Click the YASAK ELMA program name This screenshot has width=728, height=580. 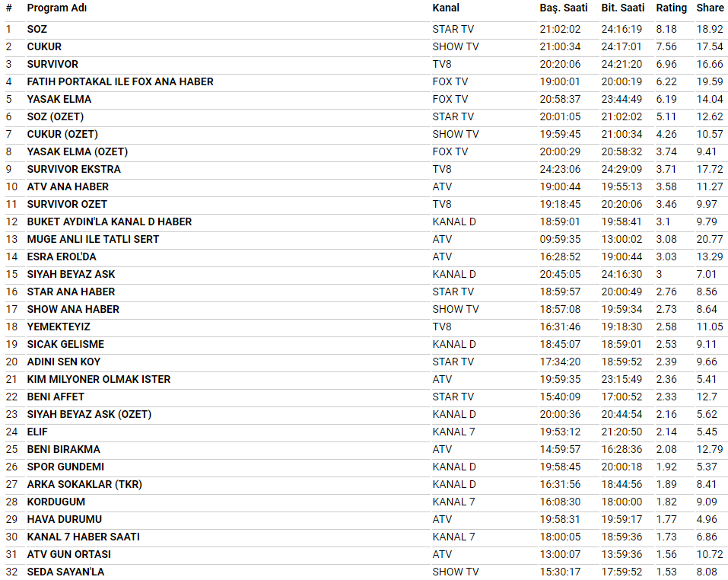[x=59, y=99]
